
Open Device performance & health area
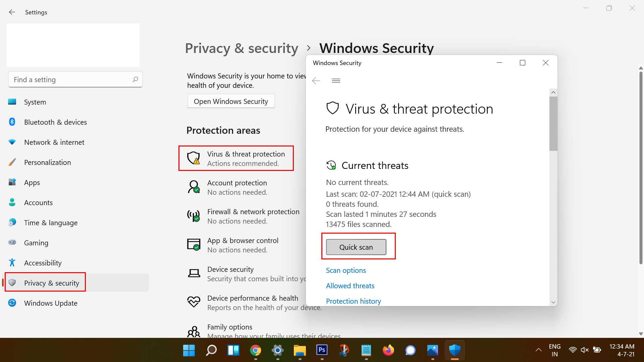pos(252,302)
